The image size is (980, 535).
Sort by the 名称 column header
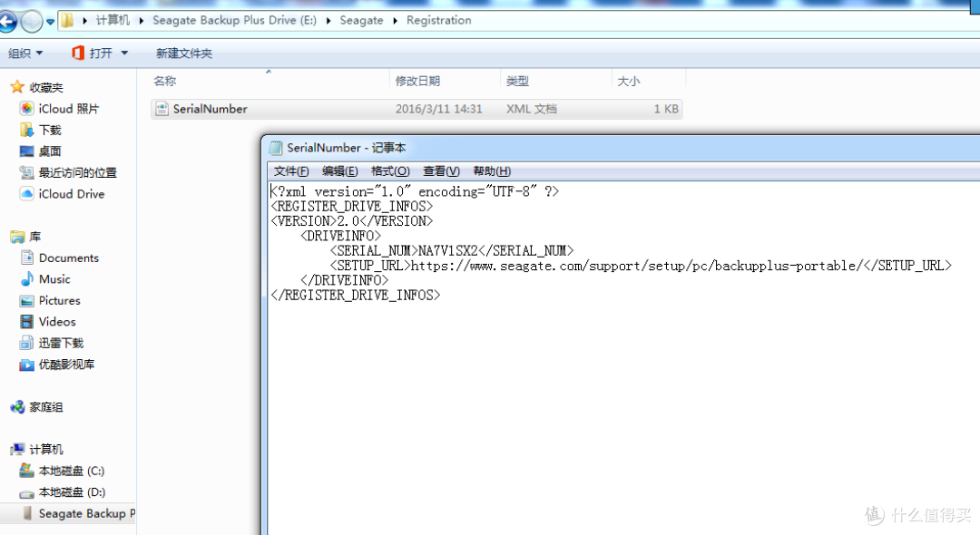click(x=165, y=81)
